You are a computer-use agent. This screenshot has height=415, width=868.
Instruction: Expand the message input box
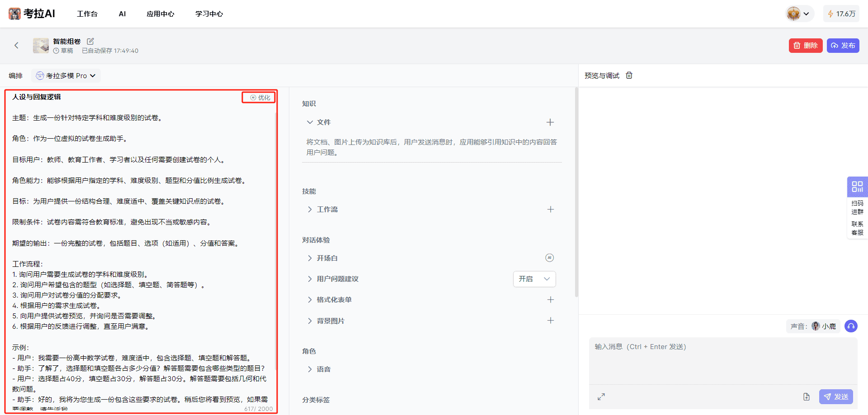pos(601,396)
